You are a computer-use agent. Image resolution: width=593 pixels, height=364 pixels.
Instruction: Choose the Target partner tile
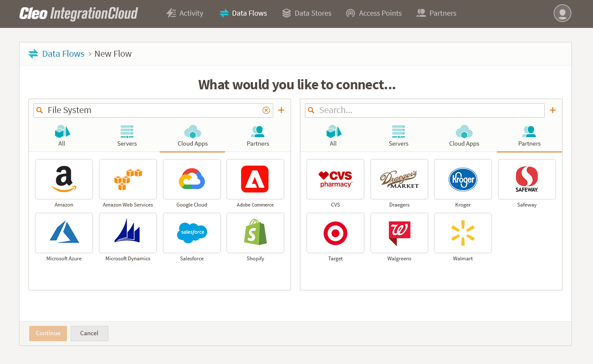(x=335, y=233)
